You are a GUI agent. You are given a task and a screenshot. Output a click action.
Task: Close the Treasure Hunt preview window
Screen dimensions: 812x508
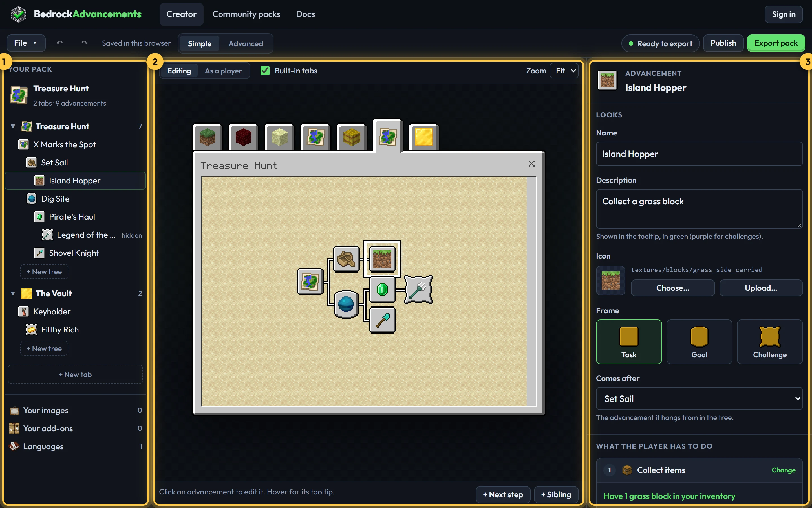click(x=531, y=164)
